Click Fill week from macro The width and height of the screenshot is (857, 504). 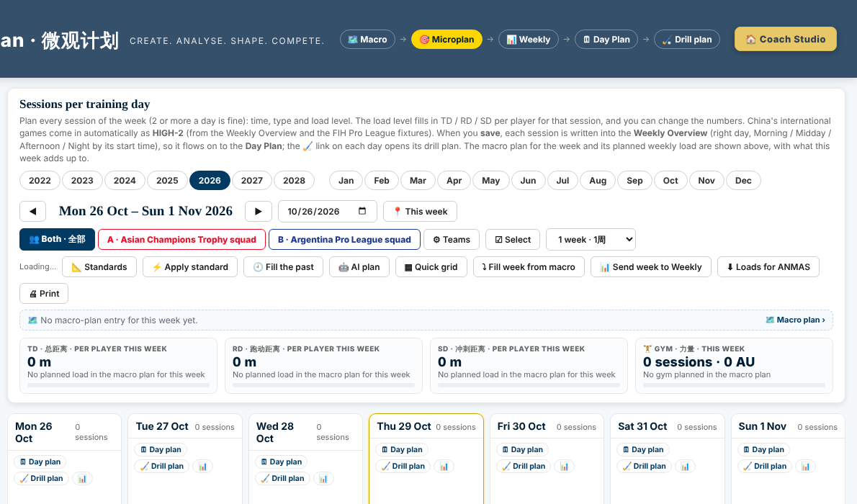tap(529, 266)
